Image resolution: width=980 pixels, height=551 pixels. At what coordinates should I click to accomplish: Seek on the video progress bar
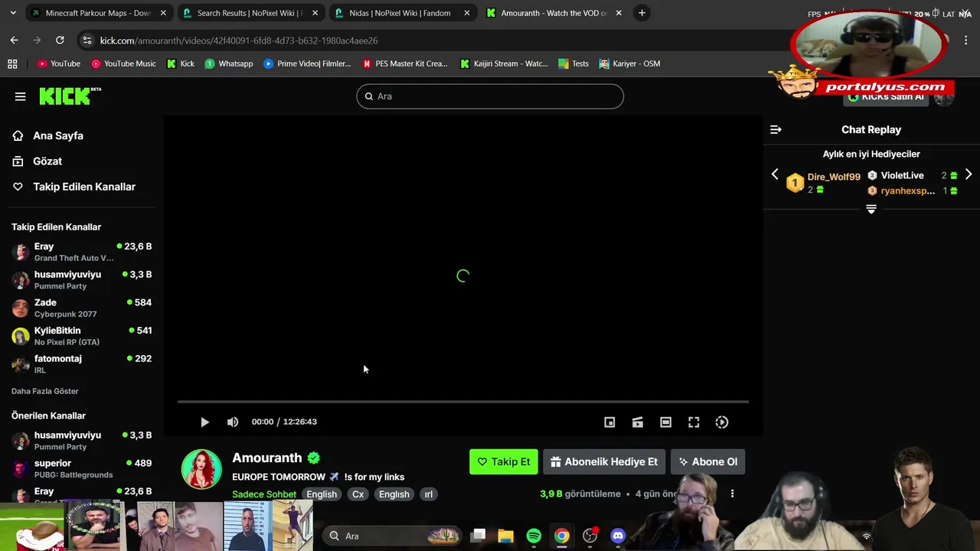[x=463, y=401]
